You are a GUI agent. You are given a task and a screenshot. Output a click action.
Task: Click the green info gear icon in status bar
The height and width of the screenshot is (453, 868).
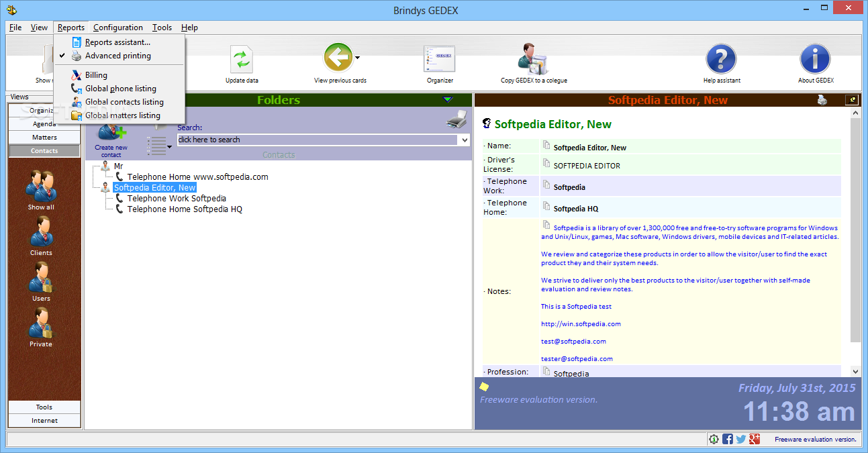tap(714, 439)
